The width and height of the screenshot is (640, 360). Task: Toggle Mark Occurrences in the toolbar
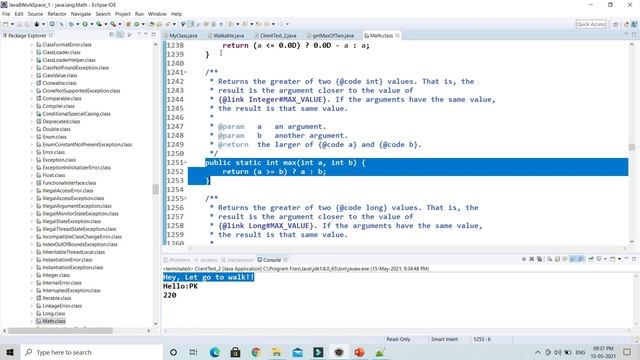(x=191, y=24)
